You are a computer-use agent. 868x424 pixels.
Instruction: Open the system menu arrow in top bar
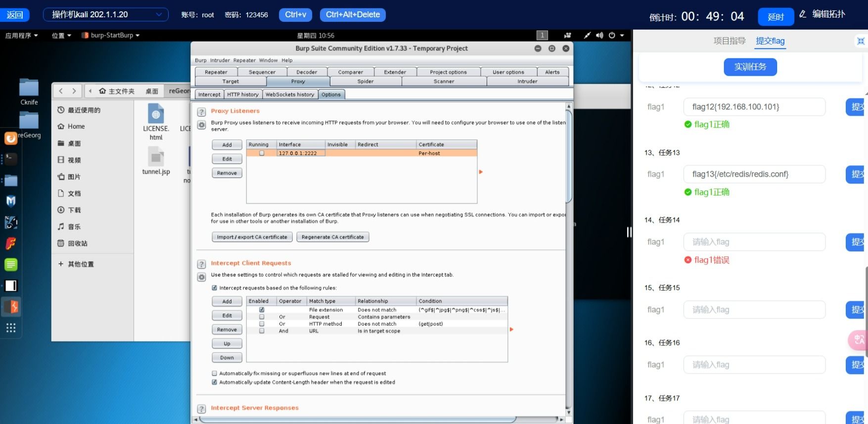point(622,35)
